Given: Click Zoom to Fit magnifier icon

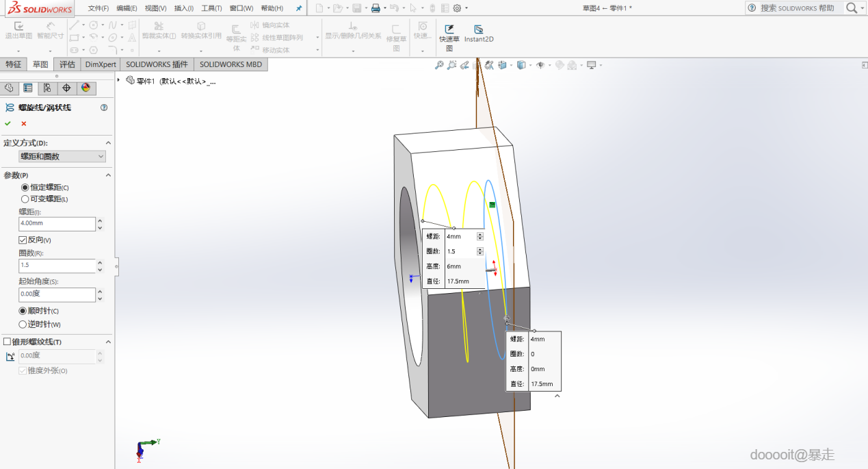Looking at the screenshot, I should [439, 65].
